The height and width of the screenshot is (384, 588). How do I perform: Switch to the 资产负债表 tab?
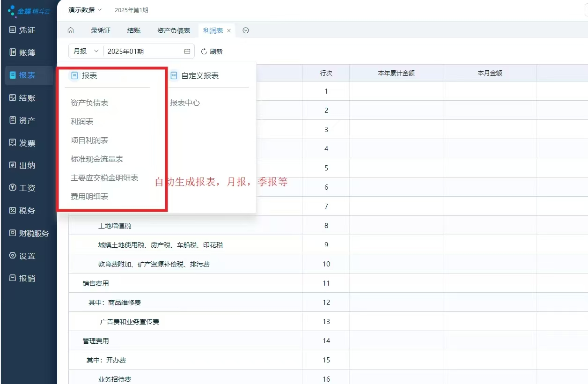(x=174, y=30)
